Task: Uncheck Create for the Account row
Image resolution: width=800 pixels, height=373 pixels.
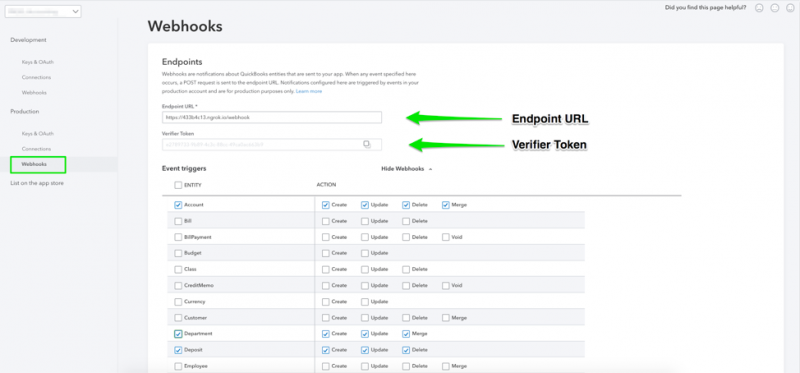Action: tap(326, 205)
